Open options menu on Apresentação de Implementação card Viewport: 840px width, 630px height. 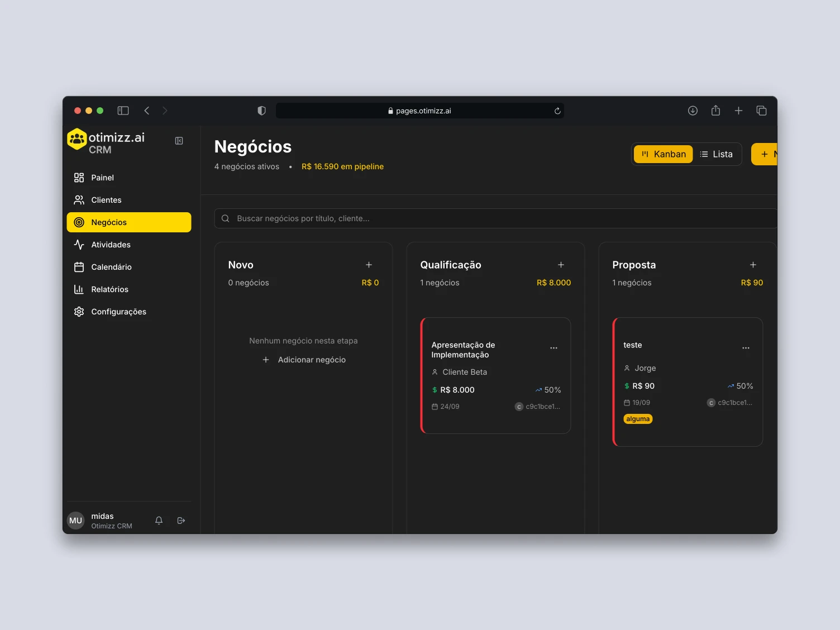553,348
